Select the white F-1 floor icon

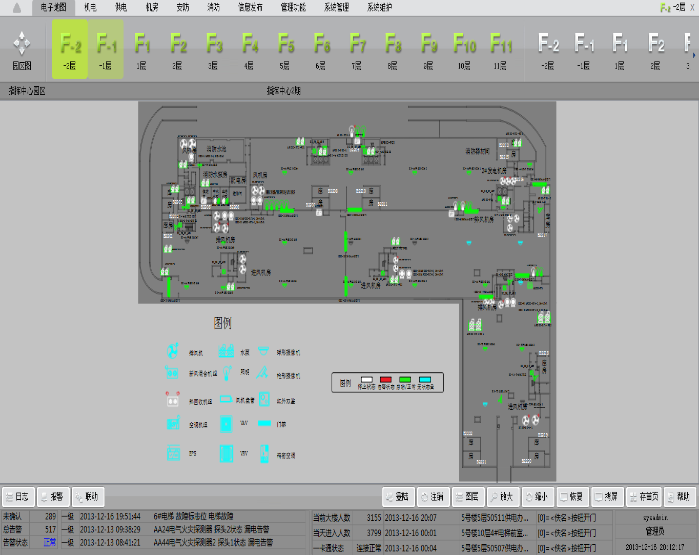coord(584,50)
